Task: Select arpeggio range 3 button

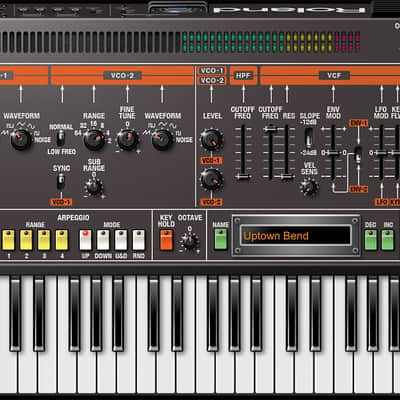Action: [x=44, y=240]
